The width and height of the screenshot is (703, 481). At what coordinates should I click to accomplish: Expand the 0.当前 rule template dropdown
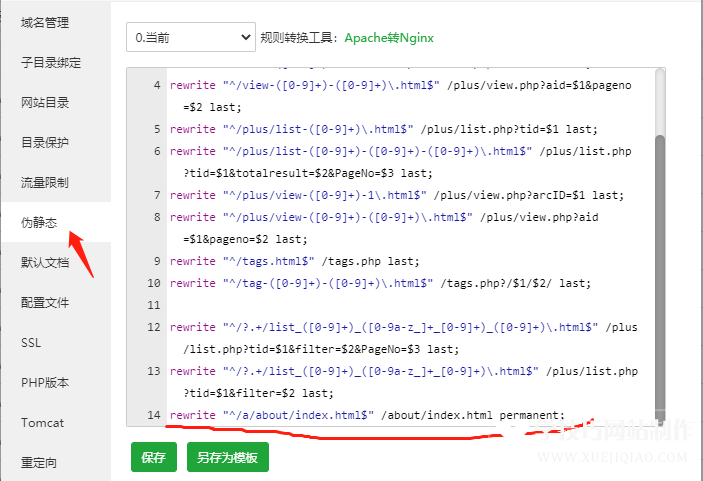pyautogui.click(x=191, y=37)
